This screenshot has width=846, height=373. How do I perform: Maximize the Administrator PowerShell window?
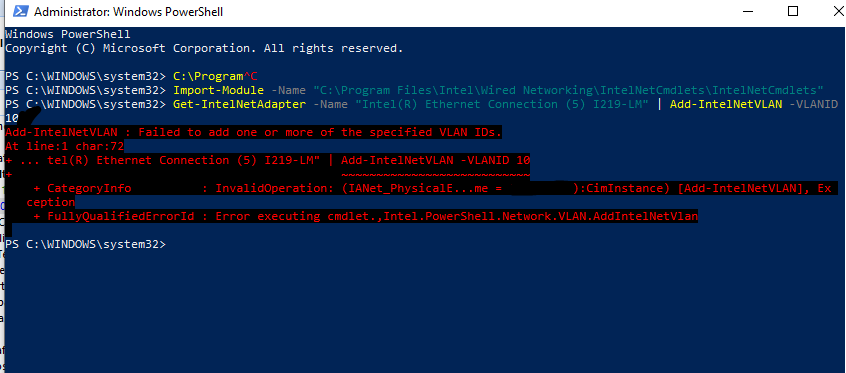(793, 11)
